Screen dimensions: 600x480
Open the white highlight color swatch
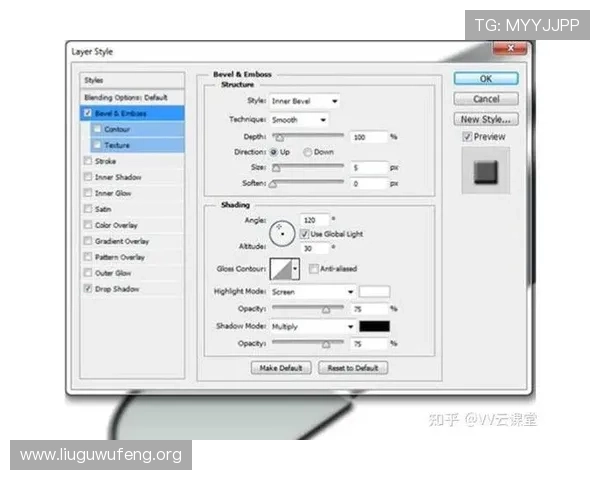(x=375, y=292)
